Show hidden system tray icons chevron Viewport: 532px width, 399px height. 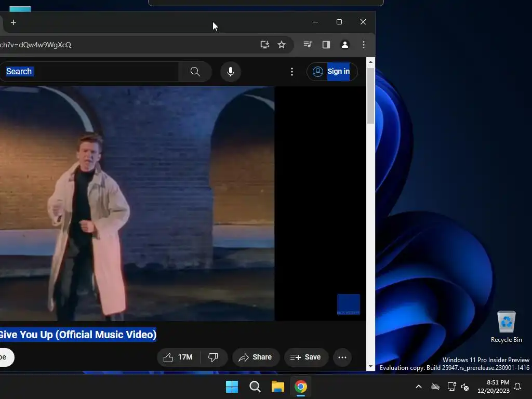[x=419, y=387]
